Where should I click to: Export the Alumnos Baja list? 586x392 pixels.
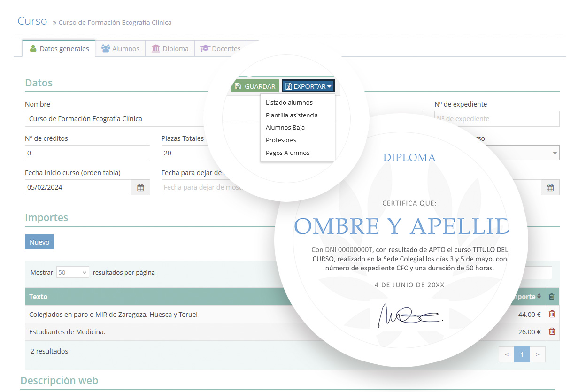click(x=285, y=127)
